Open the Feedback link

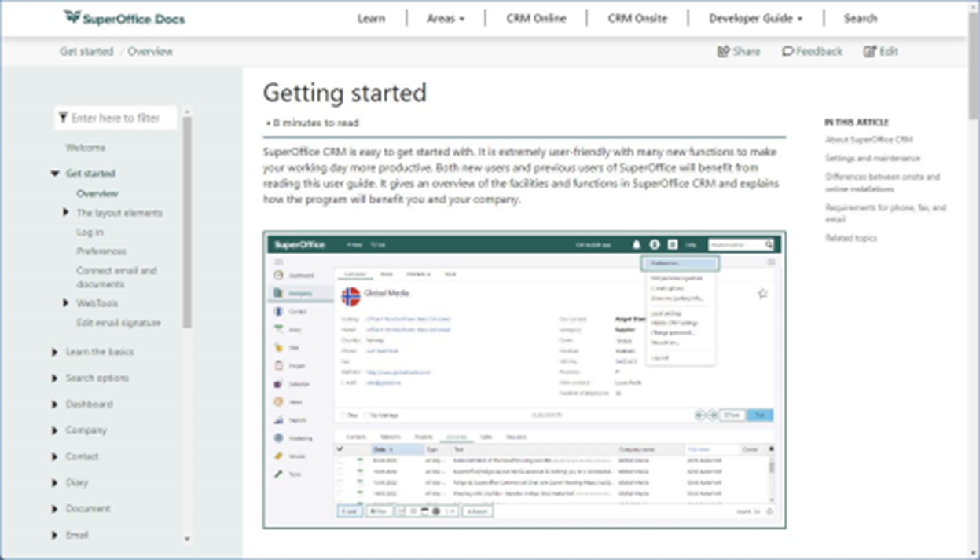coord(812,51)
